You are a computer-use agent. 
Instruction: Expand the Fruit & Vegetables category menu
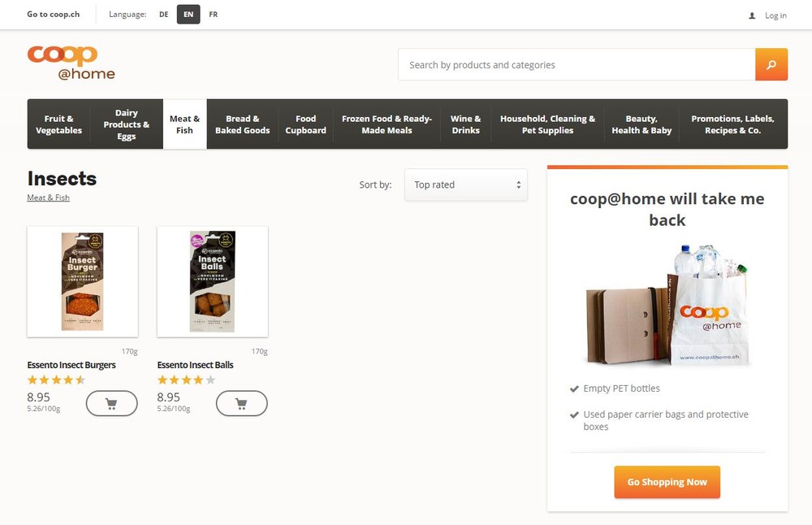click(x=59, y=124)
